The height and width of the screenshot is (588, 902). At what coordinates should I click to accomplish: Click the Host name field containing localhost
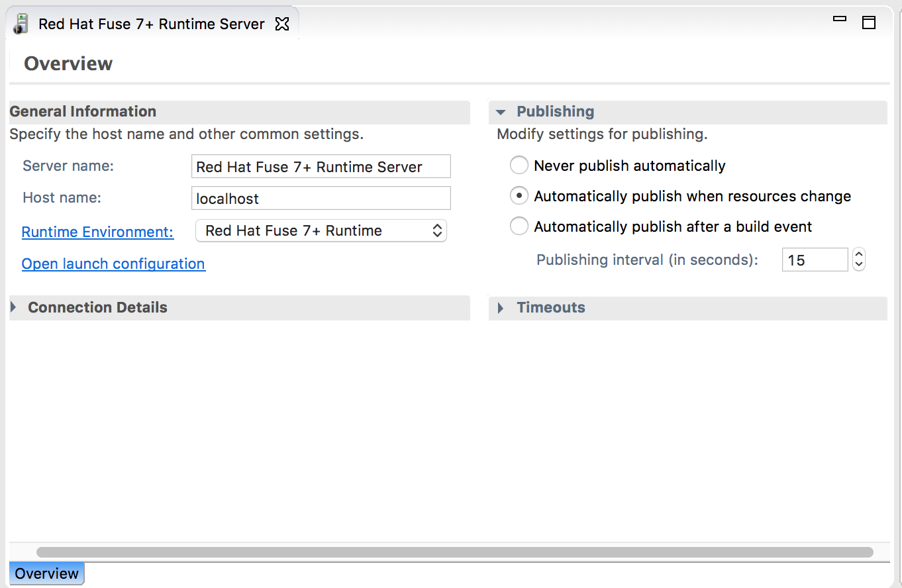(x=321, y=199)
